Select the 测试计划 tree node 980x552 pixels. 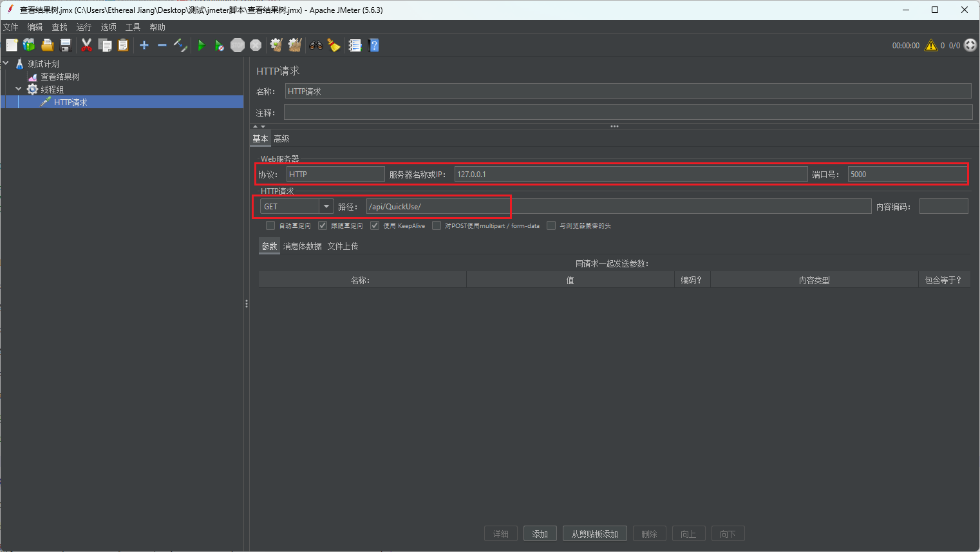coord(43,64)
